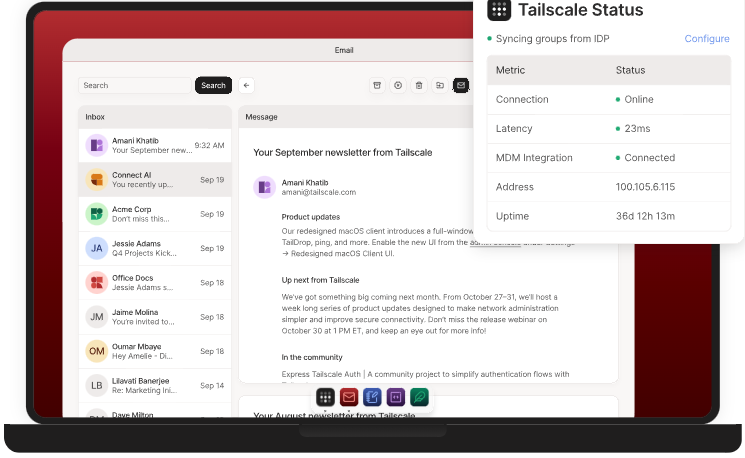Image resolution: width=745 pixels, height=458 pixels.
Task: Click Amani Khatib avatar in message header
Action: (x=264, y=187)
